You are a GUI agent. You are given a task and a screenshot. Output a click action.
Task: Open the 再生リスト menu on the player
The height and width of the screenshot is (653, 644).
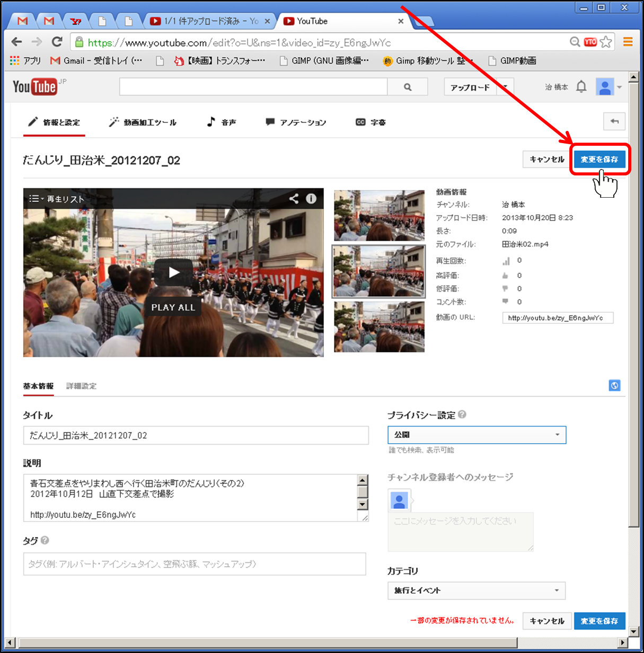(57, 199)
